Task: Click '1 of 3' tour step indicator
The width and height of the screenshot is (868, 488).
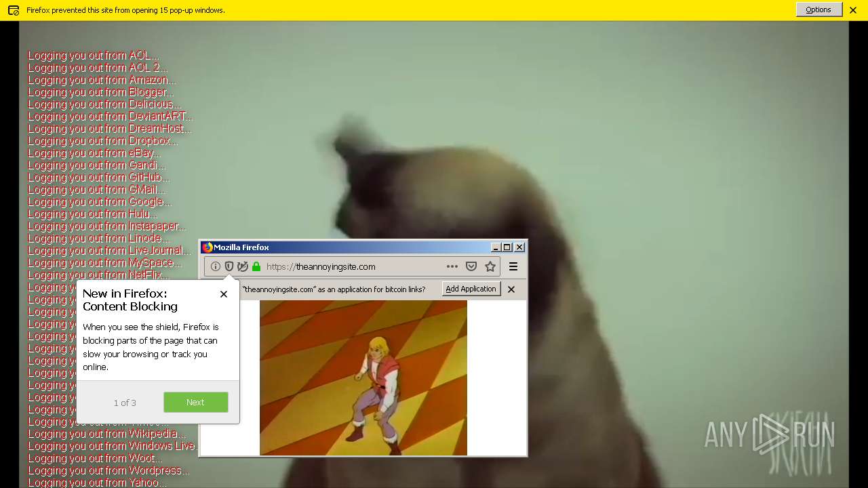Action: click(125, 403)
